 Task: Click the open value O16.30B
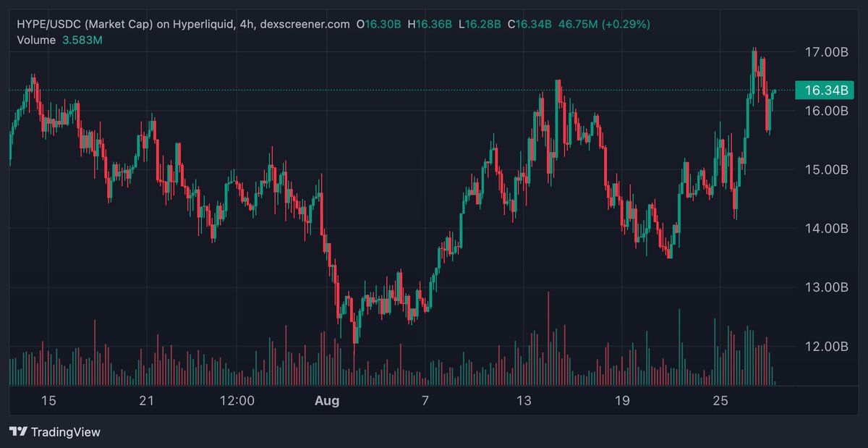coord(380,24)
